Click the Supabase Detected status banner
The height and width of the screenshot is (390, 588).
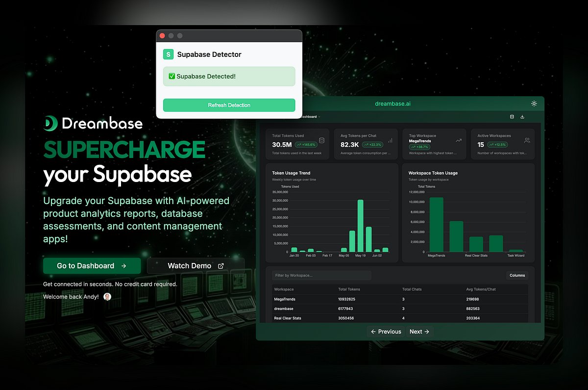coord(229,77)
